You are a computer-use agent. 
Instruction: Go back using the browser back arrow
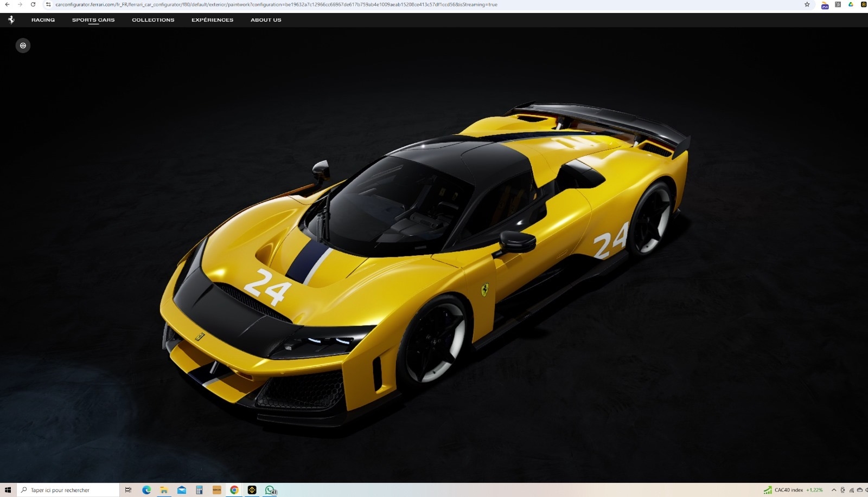[7, 4]
